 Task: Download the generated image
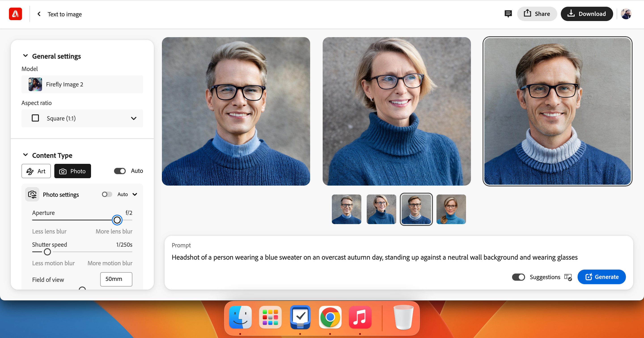(x=587, y=14)
